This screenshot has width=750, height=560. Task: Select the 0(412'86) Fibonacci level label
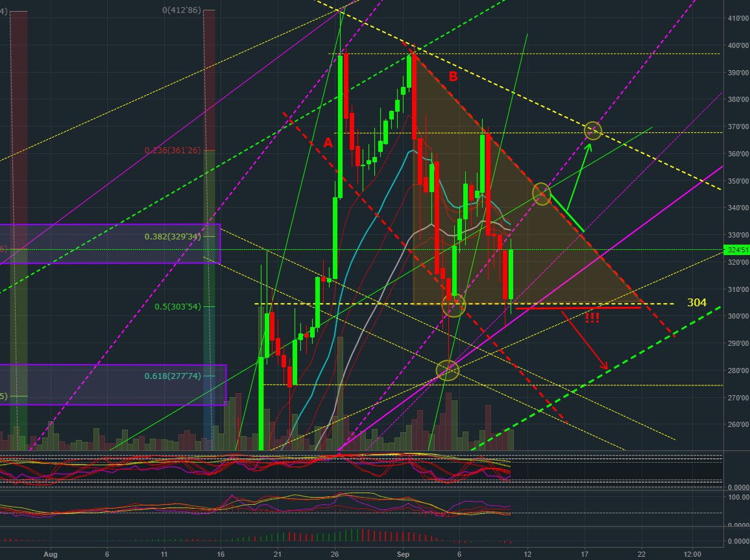[181, 10]
